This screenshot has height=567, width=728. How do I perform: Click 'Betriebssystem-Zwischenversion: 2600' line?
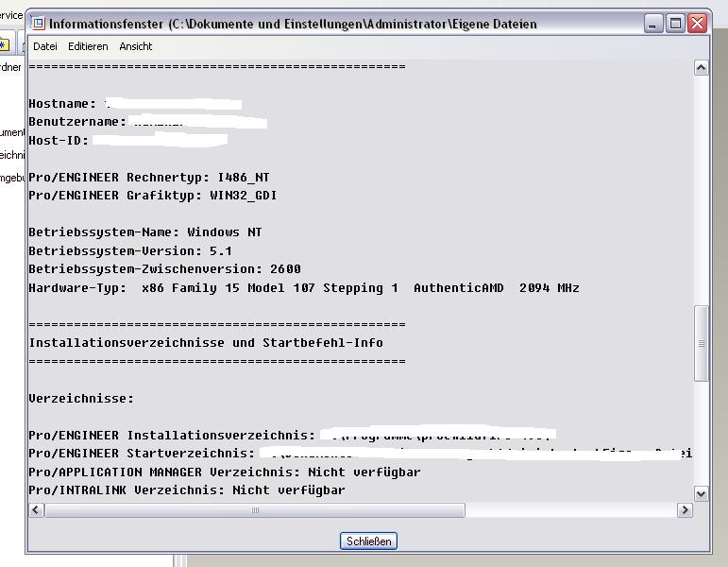pyautogui.click(x=165, y=269)
